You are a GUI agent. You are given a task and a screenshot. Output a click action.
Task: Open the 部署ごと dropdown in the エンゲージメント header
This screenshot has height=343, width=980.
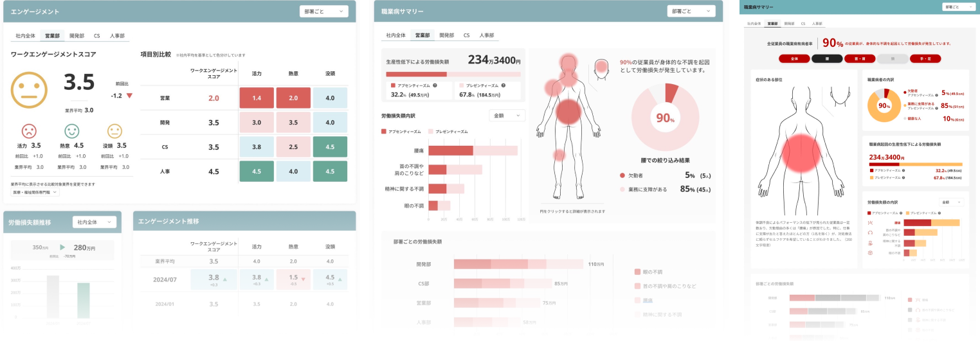click(323, 11)
